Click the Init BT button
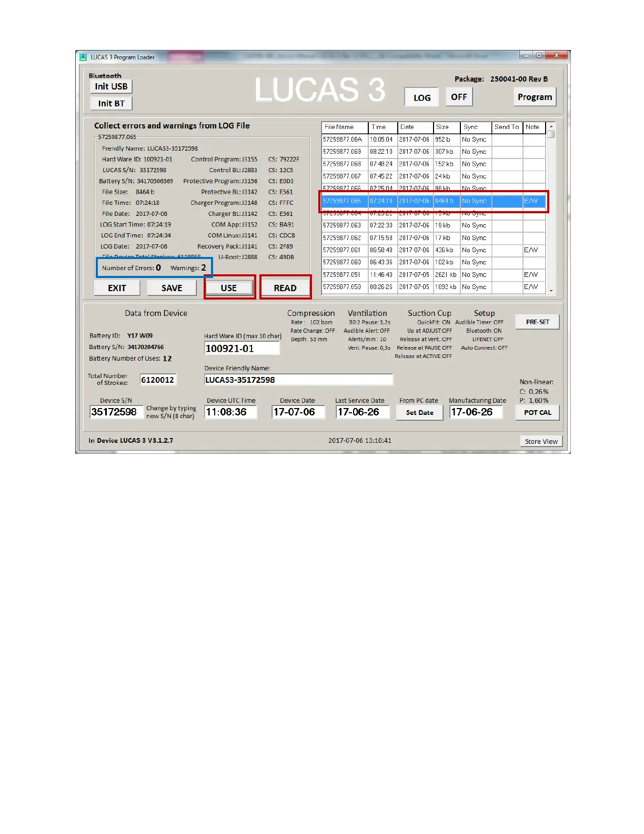The height and width of the screenshot is (834, 644). [x=111, y=103]
